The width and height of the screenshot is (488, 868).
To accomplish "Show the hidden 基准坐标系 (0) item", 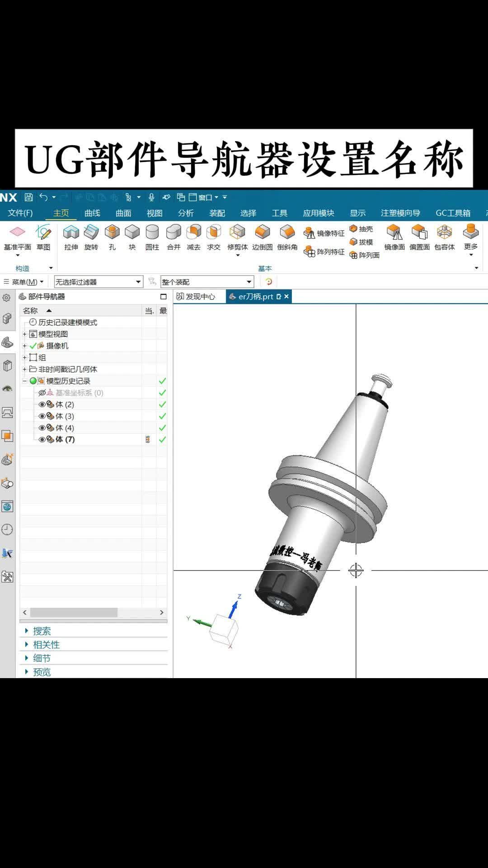I will 42,393.
